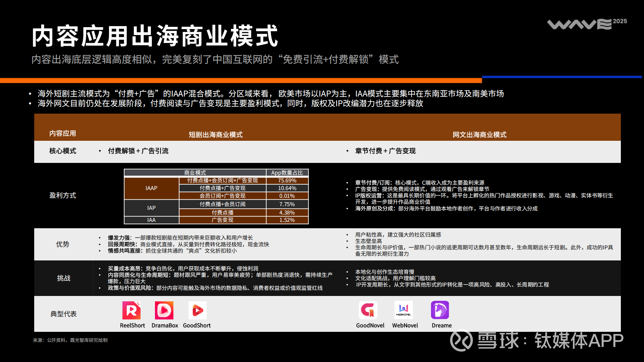Click the App数量占比 table header
The height and width of the screenshot is (362, 644).
point(287,173)
